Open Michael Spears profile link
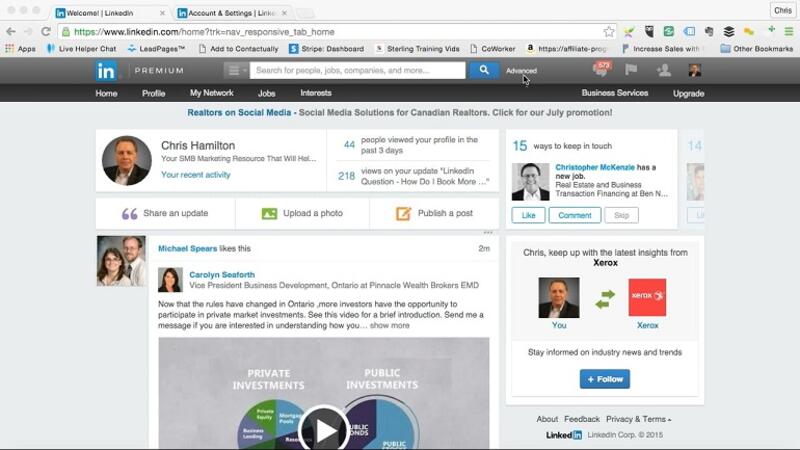The image size is (800, 450). click(x=187, y=248)
